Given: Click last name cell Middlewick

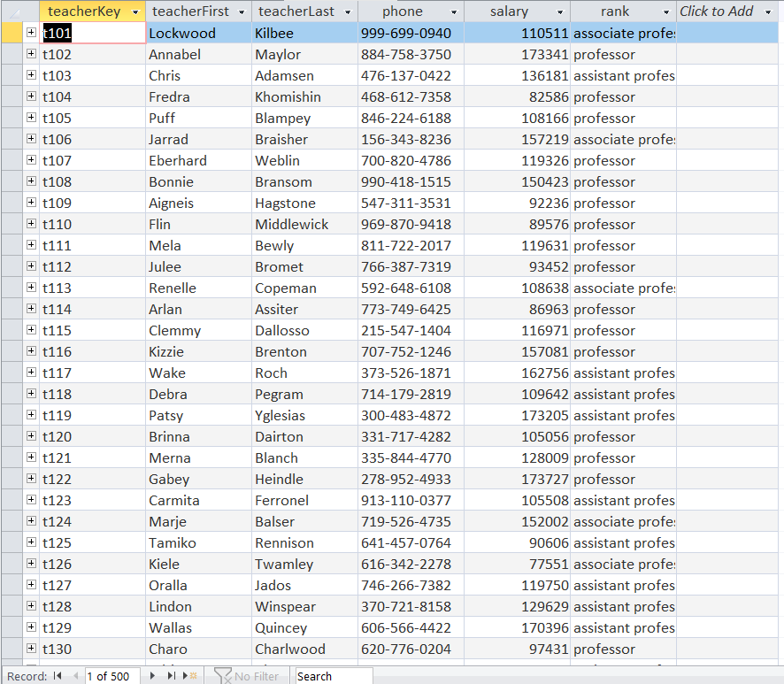Looking at the screenshot, I should point(305,224).
